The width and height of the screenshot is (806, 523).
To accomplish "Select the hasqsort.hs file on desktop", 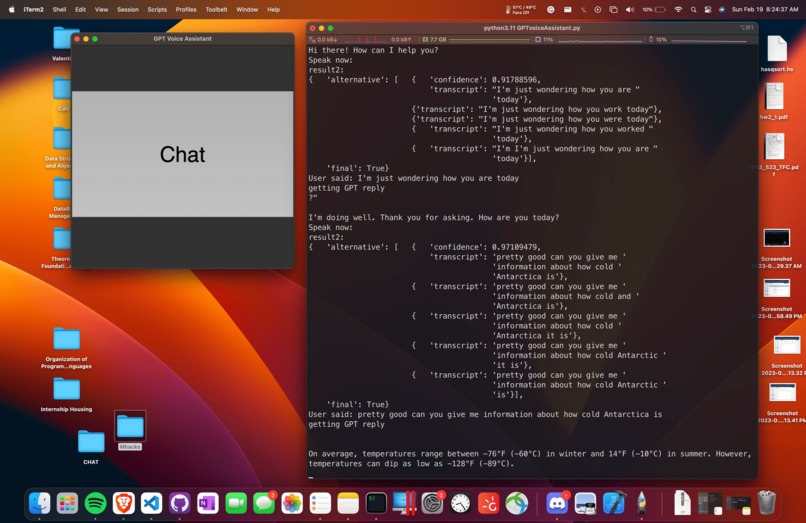I will click(x=777, y=53).
